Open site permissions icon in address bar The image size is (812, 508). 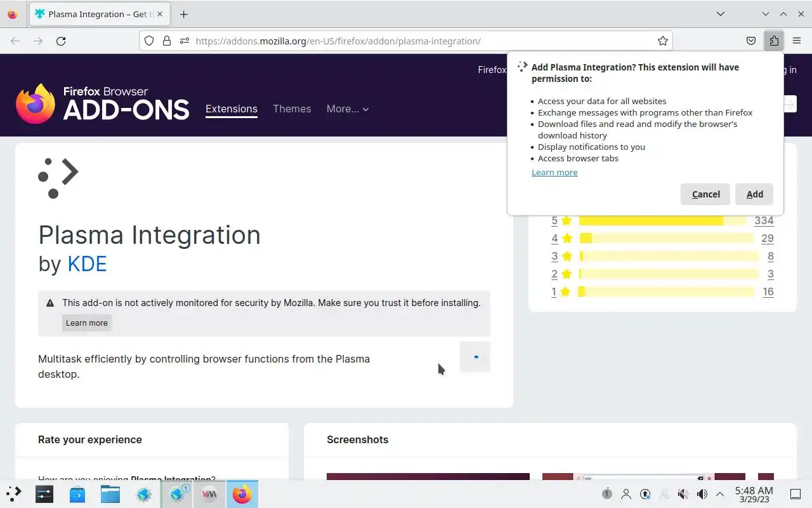coord(185,41)
